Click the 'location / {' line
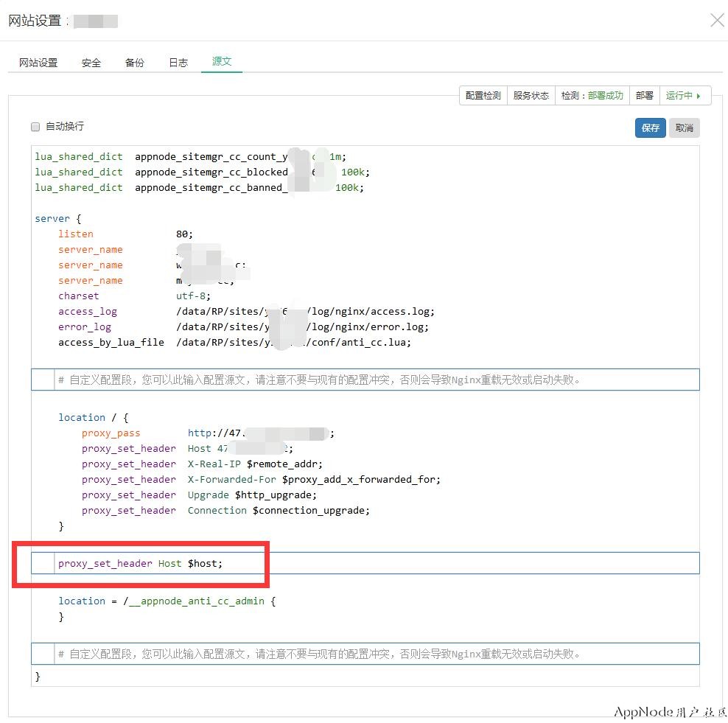This screenshot has height=723, width=728. (93, 417)
